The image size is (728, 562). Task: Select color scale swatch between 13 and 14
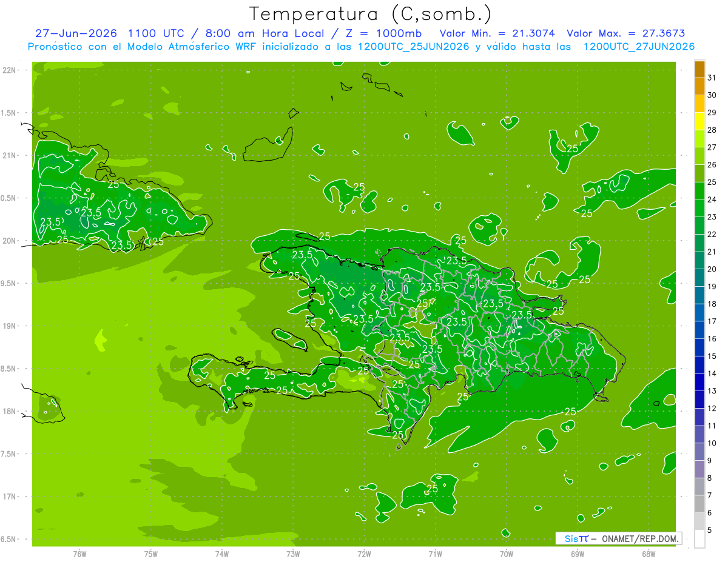[x=699, y=383]
